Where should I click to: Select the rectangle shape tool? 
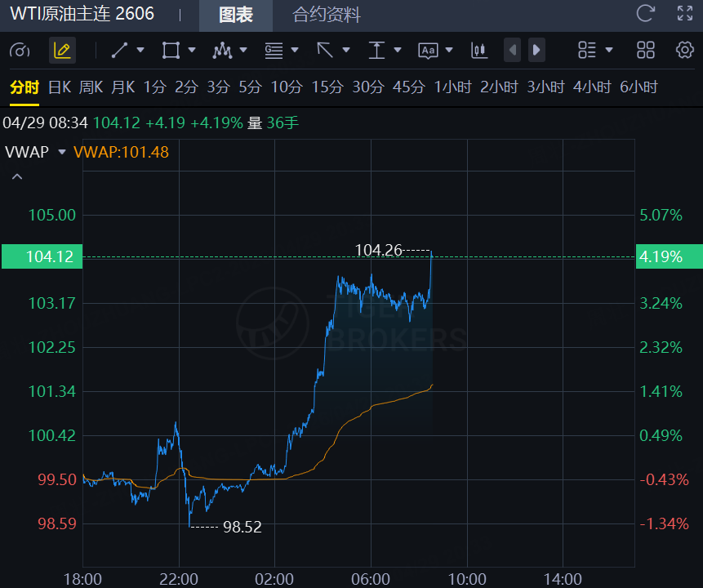coord(171,51)
